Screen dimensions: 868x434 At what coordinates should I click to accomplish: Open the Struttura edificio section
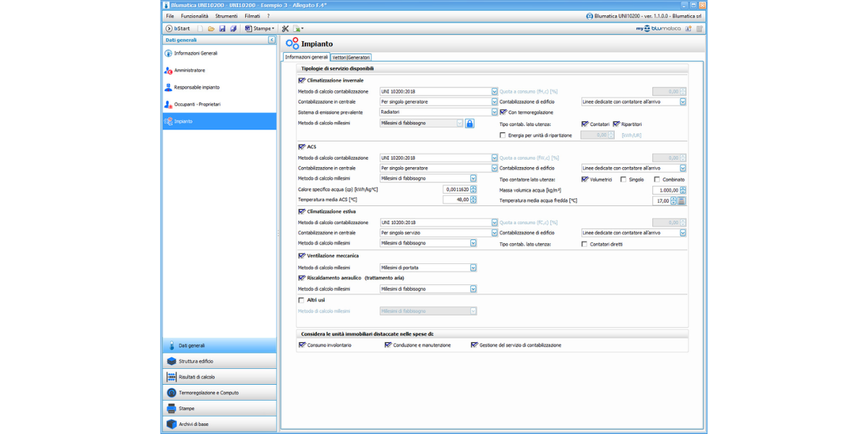coord(196,361)
